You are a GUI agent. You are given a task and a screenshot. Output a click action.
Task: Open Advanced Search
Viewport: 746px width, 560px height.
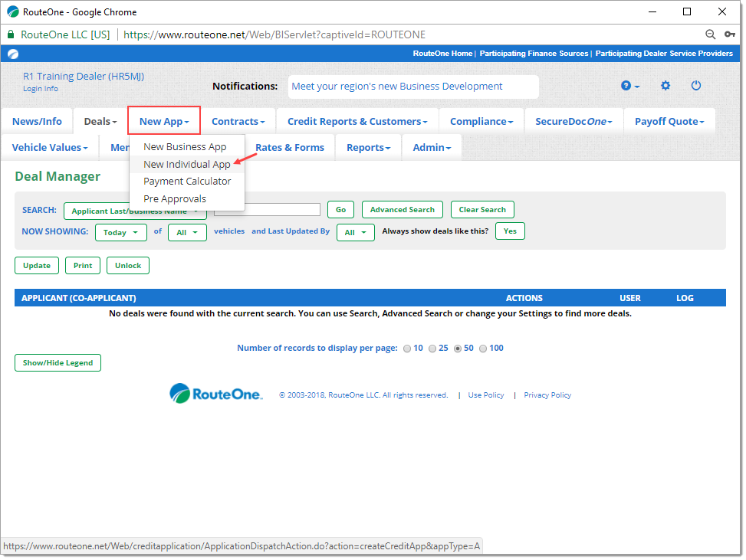click(x=402, y=210)
